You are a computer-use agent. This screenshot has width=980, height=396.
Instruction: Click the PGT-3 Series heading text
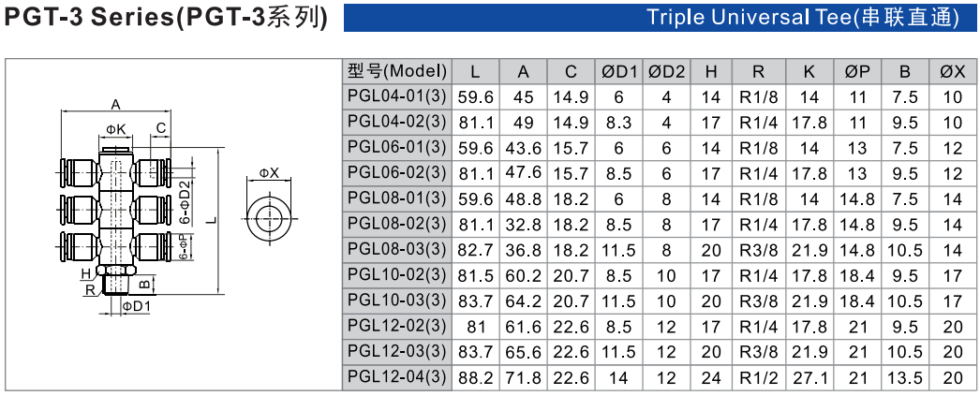coord(166,18)
